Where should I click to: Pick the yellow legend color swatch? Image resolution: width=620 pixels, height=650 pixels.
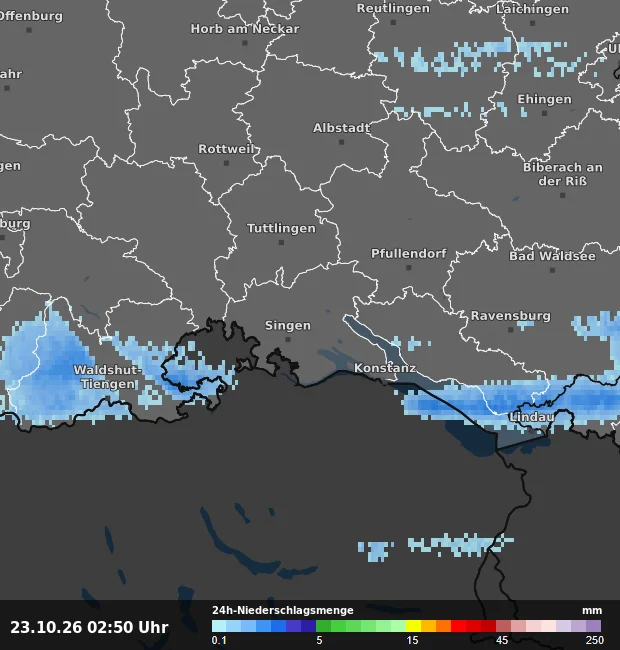point(413,626)
